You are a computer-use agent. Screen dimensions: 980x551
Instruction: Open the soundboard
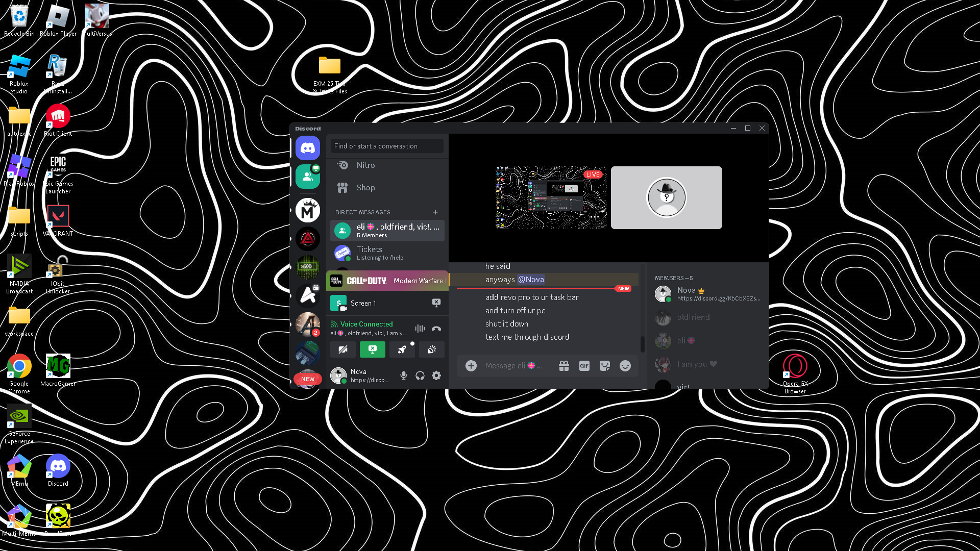(x=431, y=349)
